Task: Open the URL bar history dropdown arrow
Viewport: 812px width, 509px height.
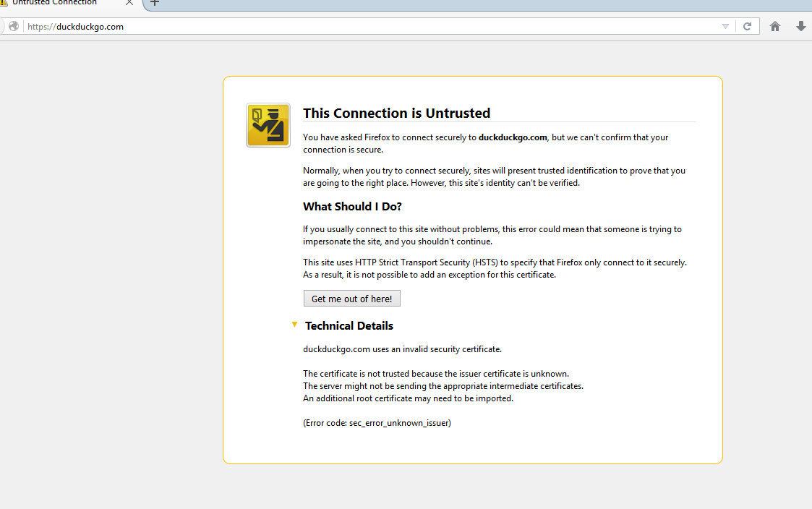Action: point(725,27)
